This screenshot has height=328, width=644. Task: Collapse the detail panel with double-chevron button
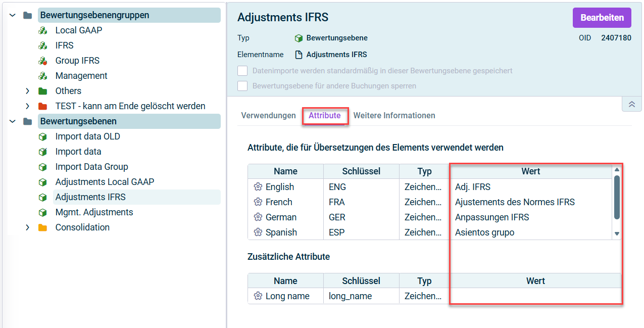[x=631, y=104]
